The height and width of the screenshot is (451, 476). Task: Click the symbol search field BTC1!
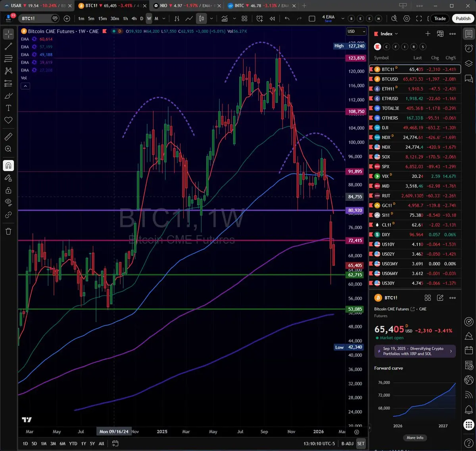[x=40, y=19]
